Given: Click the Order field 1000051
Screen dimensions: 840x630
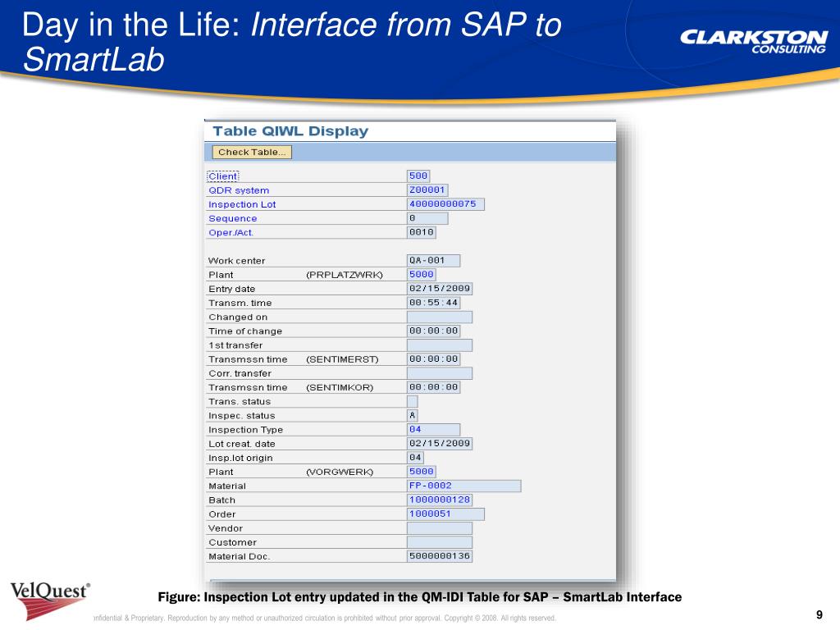Looking at the screenshot, I should (445, 514).
